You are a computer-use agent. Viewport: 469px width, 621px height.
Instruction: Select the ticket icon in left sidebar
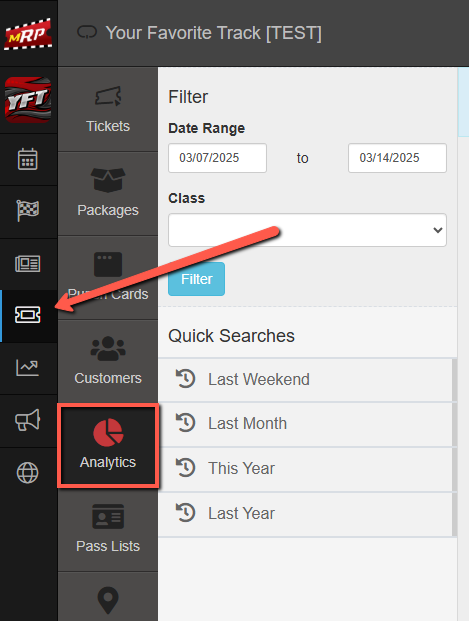click(x=28, y=315)
